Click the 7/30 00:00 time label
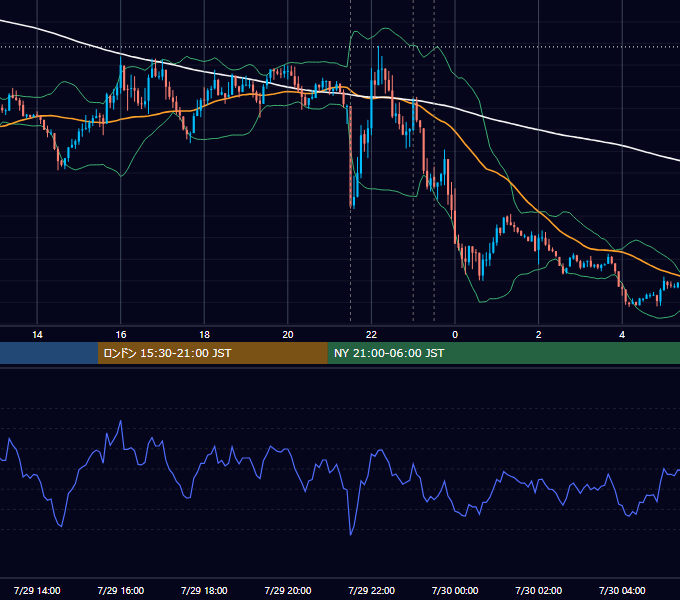Image resolution: width=680 pixels, height=600 pixels. click(455, 590)
